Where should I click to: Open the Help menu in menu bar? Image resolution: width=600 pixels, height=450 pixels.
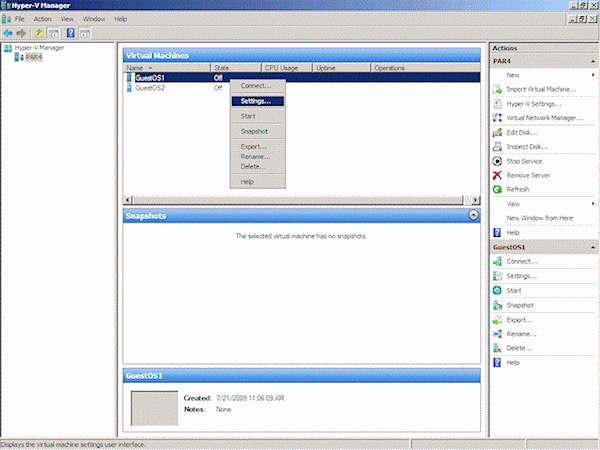(121, 19)
